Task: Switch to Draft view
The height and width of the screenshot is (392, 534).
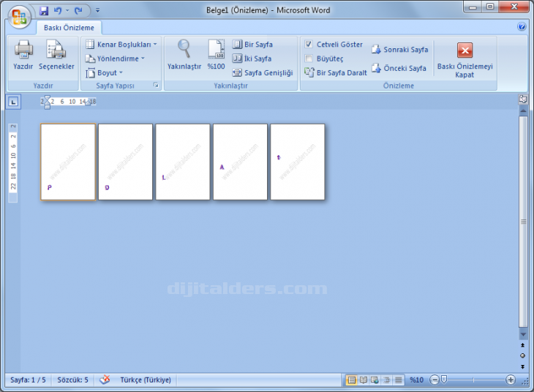Action: (398, 380)
